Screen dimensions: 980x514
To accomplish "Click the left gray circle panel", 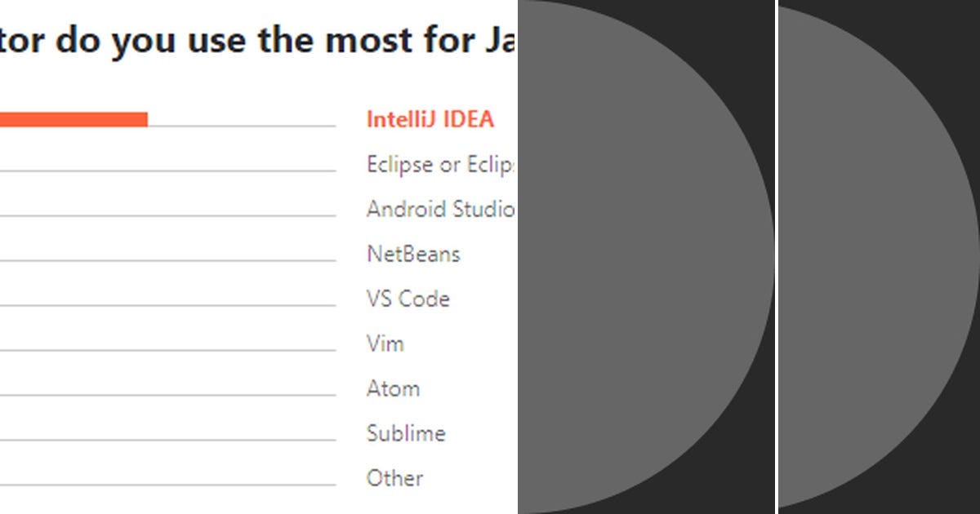I will click(x=646, y=257).
